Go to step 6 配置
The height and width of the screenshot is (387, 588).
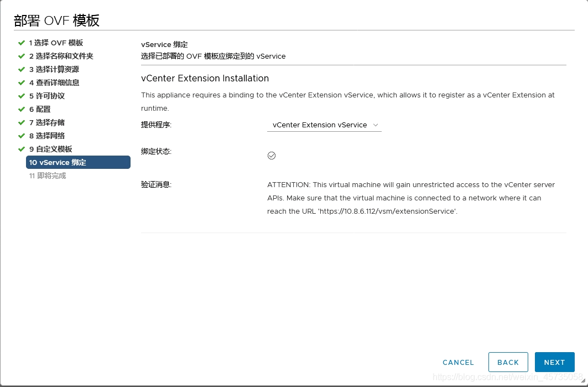[40, 109]
